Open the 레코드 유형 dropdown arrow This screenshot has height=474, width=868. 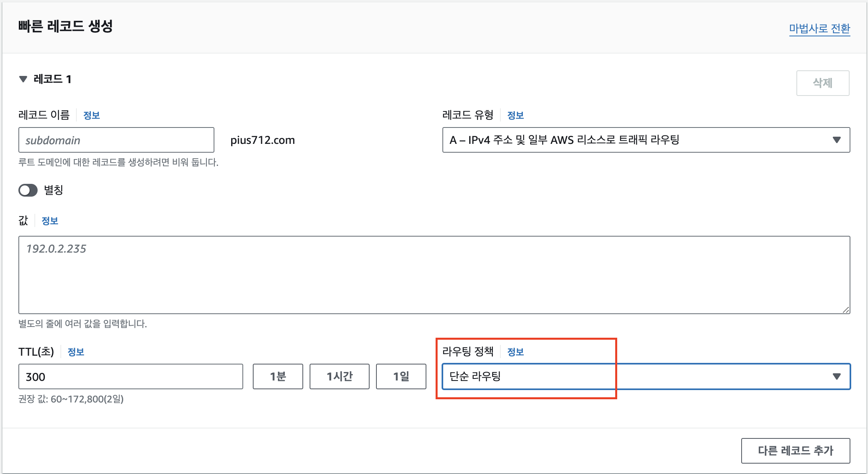836,140
